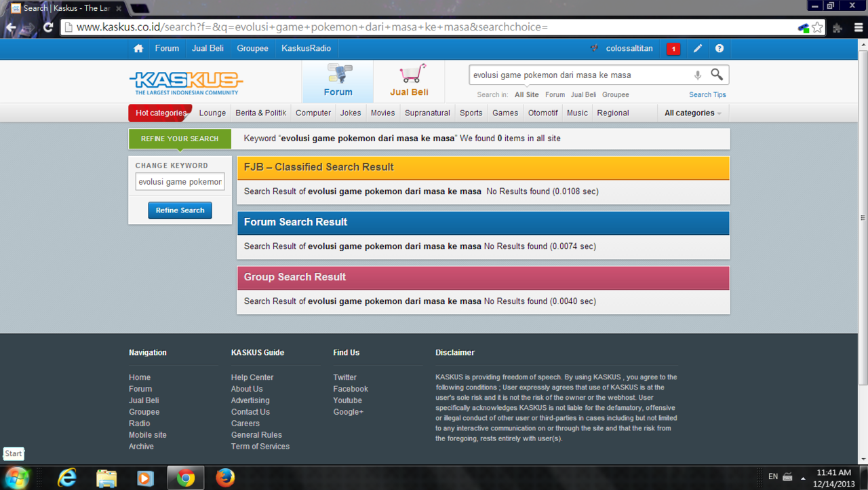The width and height of the screenshot is (868, 490).
Task: Reload the page with refresh icon
Action: 48,27
